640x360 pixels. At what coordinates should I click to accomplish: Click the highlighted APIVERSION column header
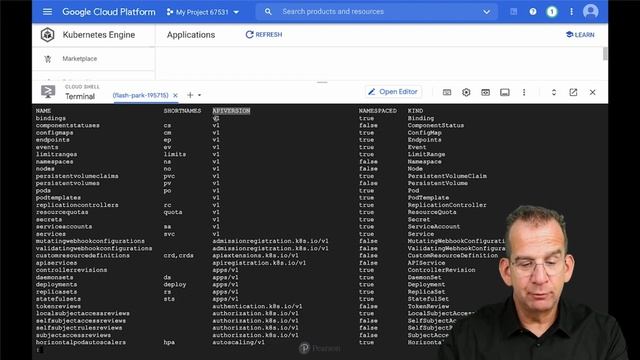(x=231, y=111)
